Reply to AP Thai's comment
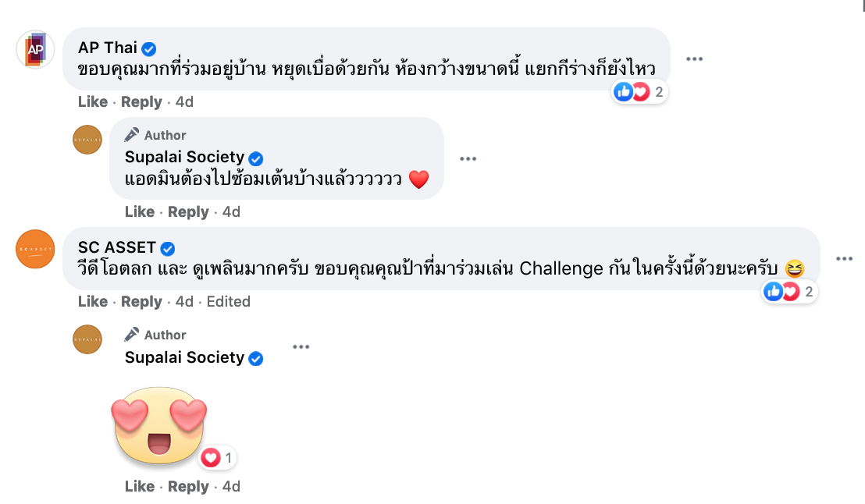Viewport: 865px width, 504px height. (x=141, y=102)
